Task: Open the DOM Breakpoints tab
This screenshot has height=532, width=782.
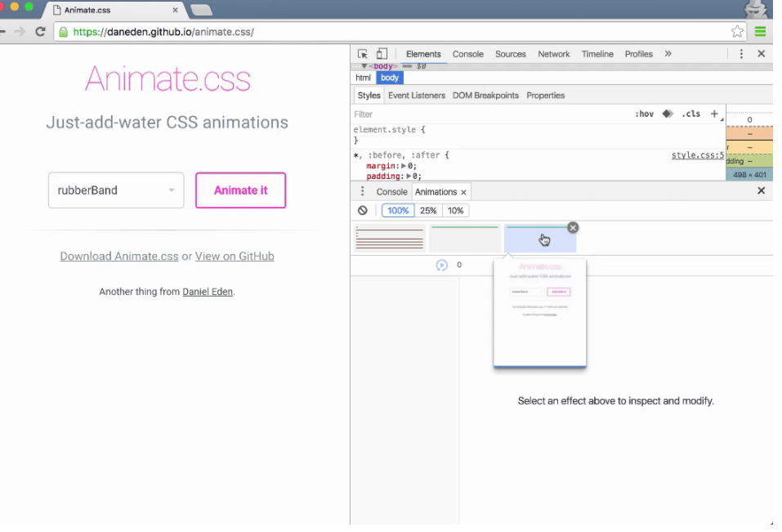Action: click(485, 96)
